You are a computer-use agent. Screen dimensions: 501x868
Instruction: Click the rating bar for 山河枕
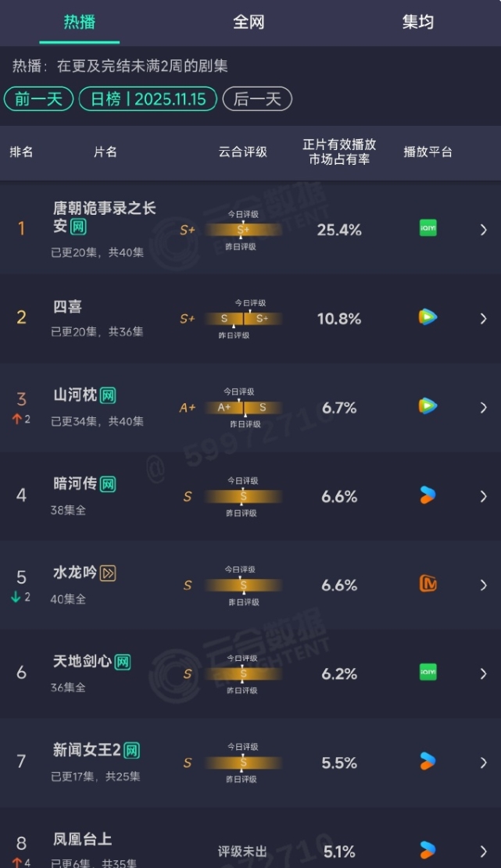(243, 408)
